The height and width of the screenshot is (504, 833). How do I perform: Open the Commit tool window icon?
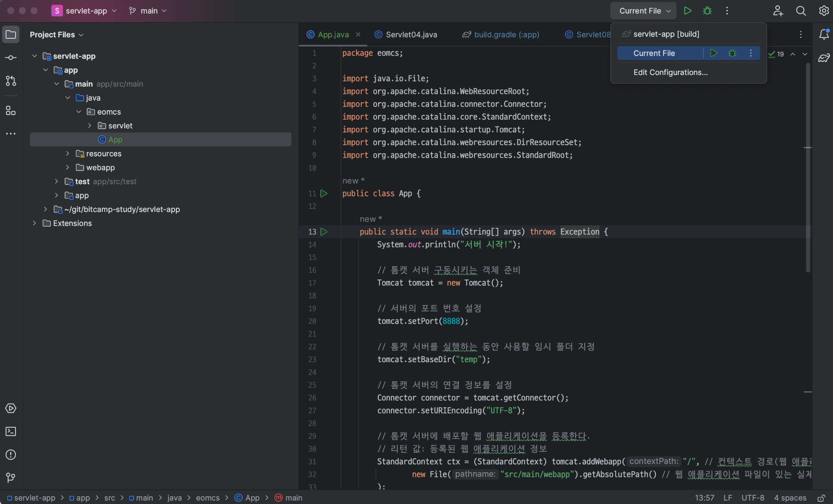pos(11,58)
